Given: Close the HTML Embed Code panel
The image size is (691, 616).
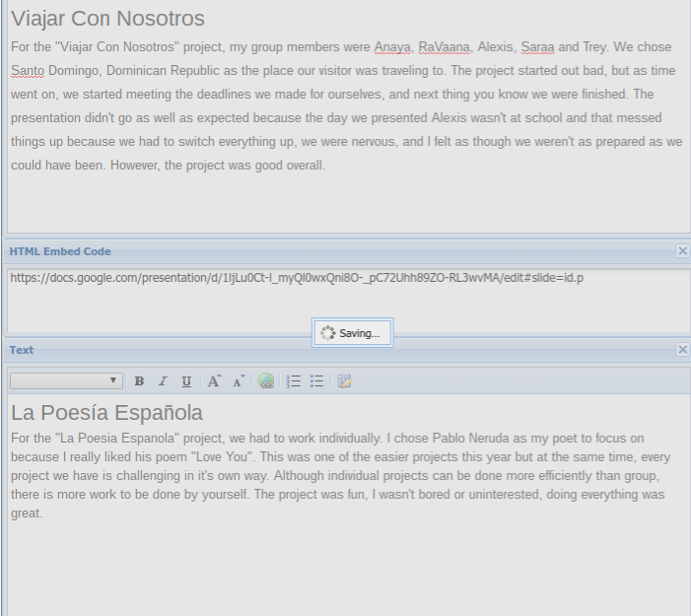Looking at the screenshot, I should (x=682, y=251).
